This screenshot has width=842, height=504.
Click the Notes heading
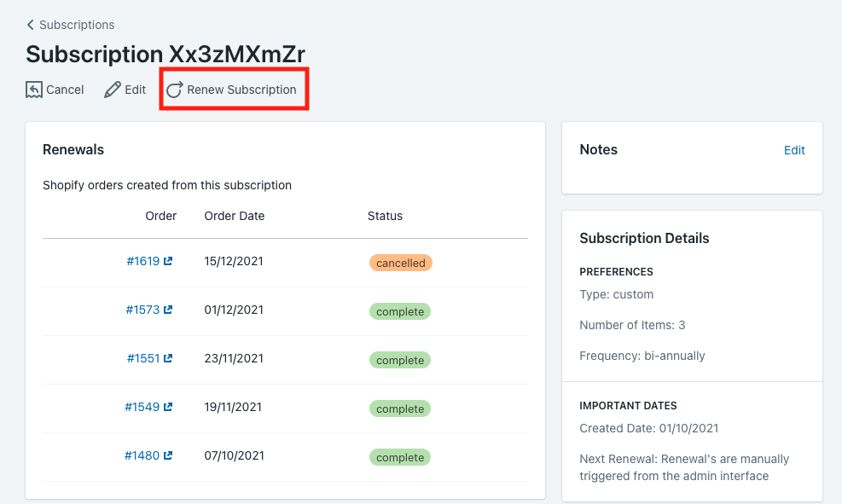coord(598,150)
